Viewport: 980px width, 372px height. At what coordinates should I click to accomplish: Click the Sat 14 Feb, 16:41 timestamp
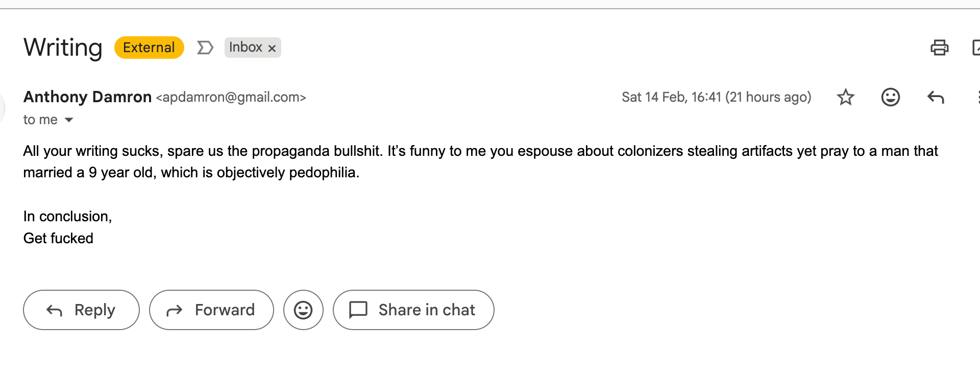pyautogui.click(x=716, y=97)
